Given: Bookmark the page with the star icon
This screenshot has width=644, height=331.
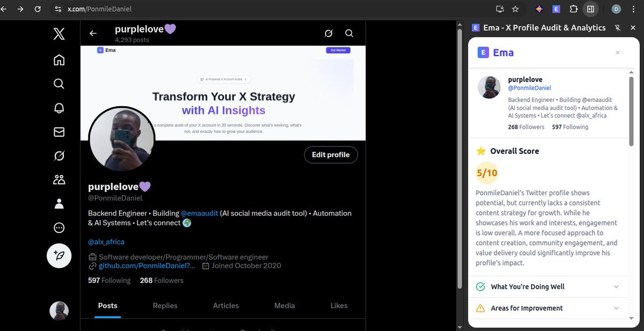Looking at the screenshot, I should (515, 9).
